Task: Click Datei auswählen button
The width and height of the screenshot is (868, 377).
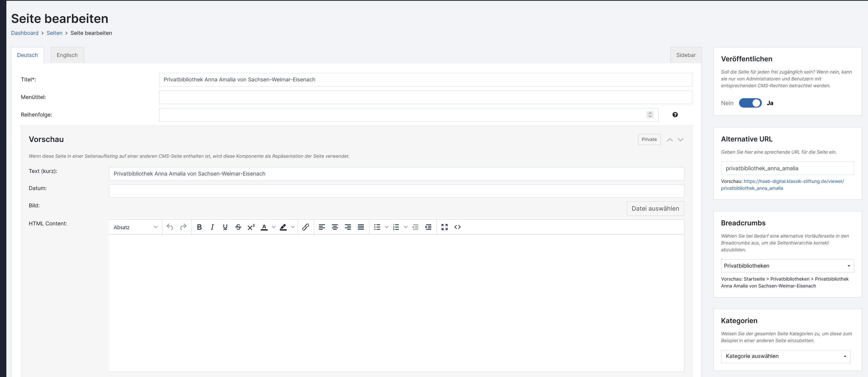Action: tap(655, 209)
